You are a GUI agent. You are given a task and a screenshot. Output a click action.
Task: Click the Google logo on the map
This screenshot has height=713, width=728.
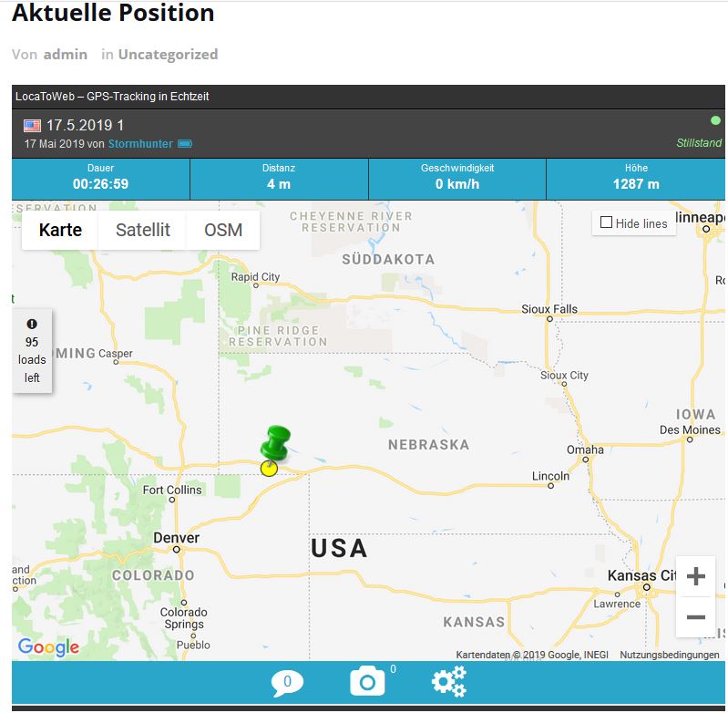(49, 646)
